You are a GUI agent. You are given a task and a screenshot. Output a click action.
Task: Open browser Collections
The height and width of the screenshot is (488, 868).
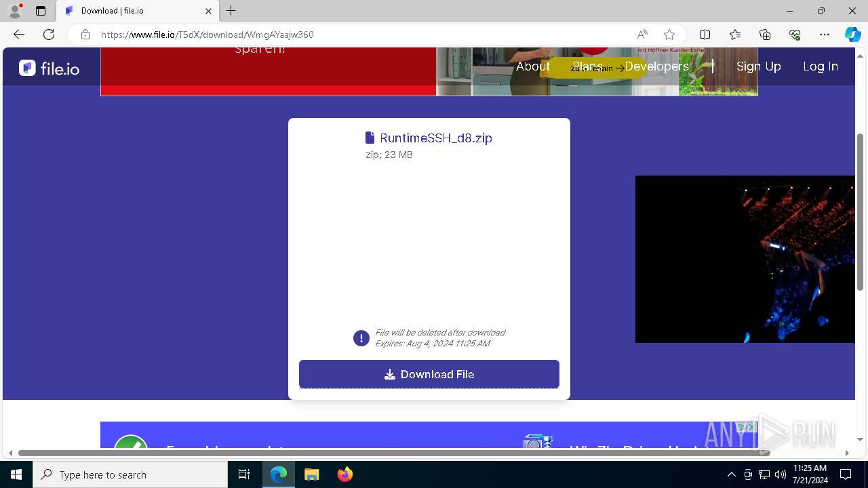pyautogui.click(x=765, y=35)
